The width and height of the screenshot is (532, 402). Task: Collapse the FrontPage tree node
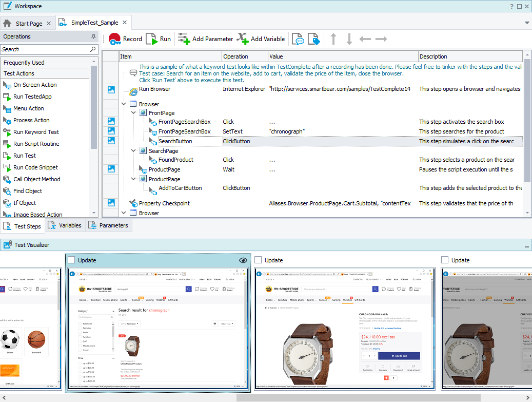133,113
